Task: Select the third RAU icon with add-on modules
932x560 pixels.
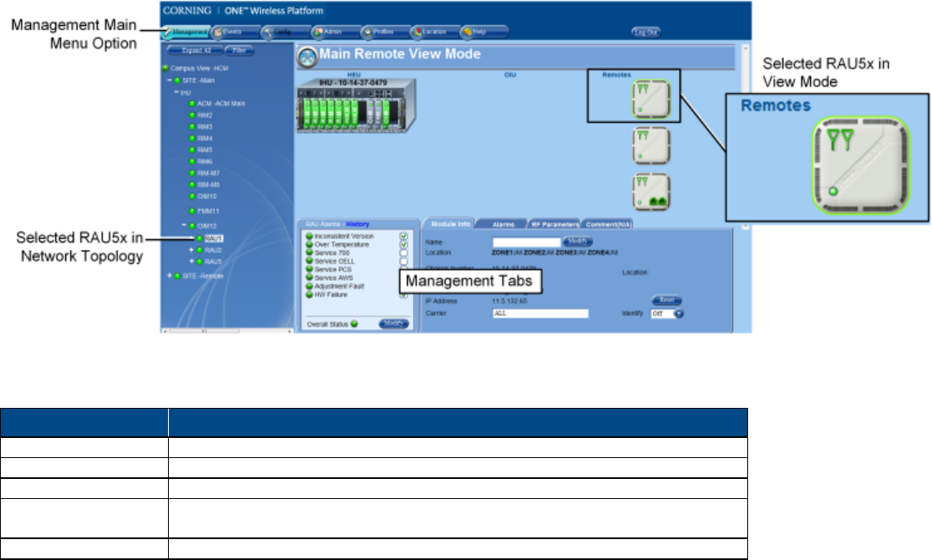Action: tap(651, 192)
